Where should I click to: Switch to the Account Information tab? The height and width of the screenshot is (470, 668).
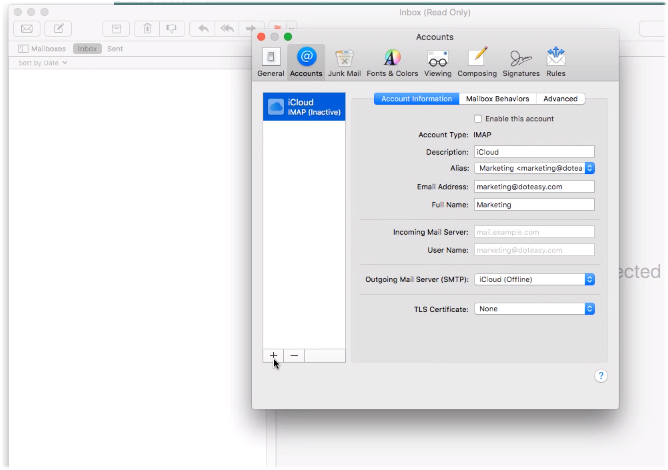pos(416,98)
